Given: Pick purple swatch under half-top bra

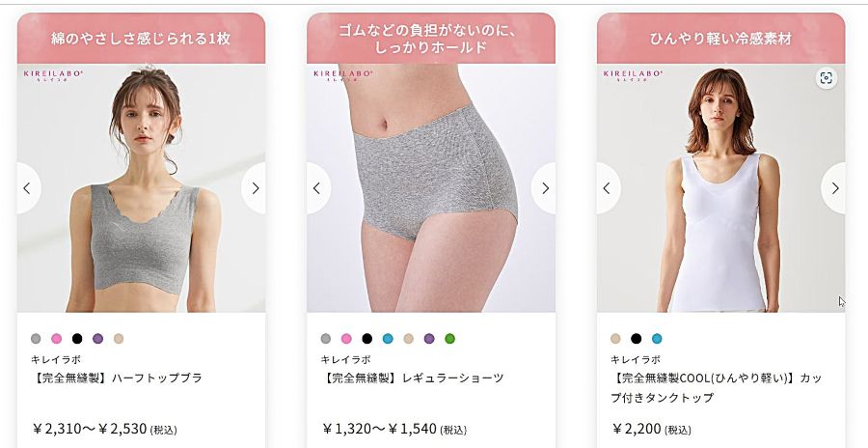Looking at the screenshot, I should coord(98,339).
